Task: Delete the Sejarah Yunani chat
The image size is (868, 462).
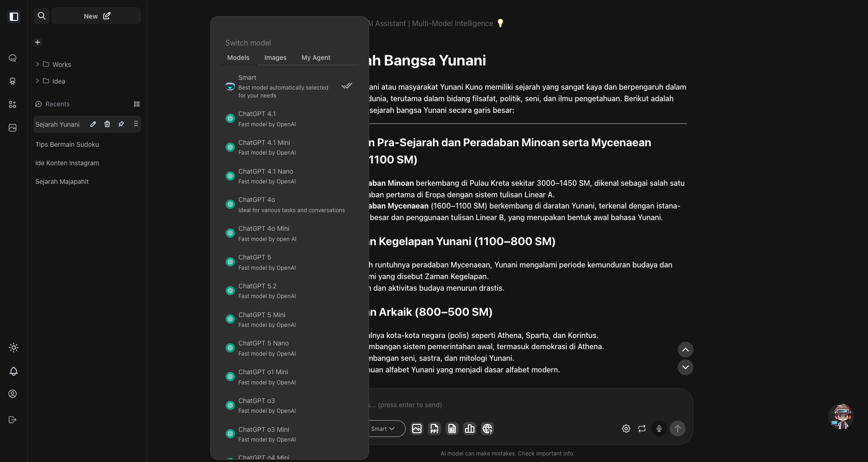Action: click(x=107, y=124)
